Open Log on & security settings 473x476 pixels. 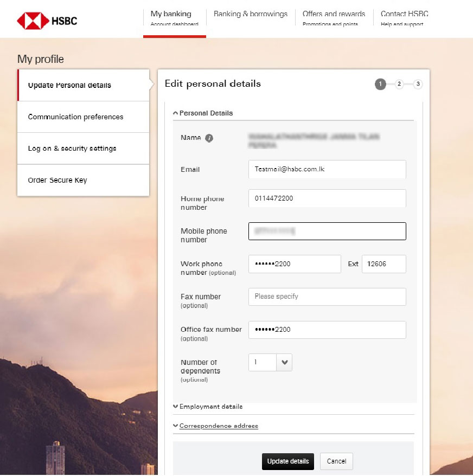[83, 149]
